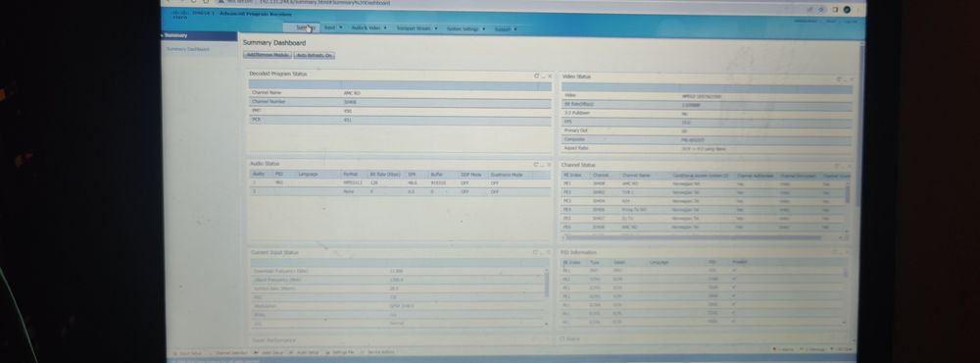Open the Summary menu tab
Image resolution: width=980 pixels, height=363 pixels.
[x=301, y=27]
